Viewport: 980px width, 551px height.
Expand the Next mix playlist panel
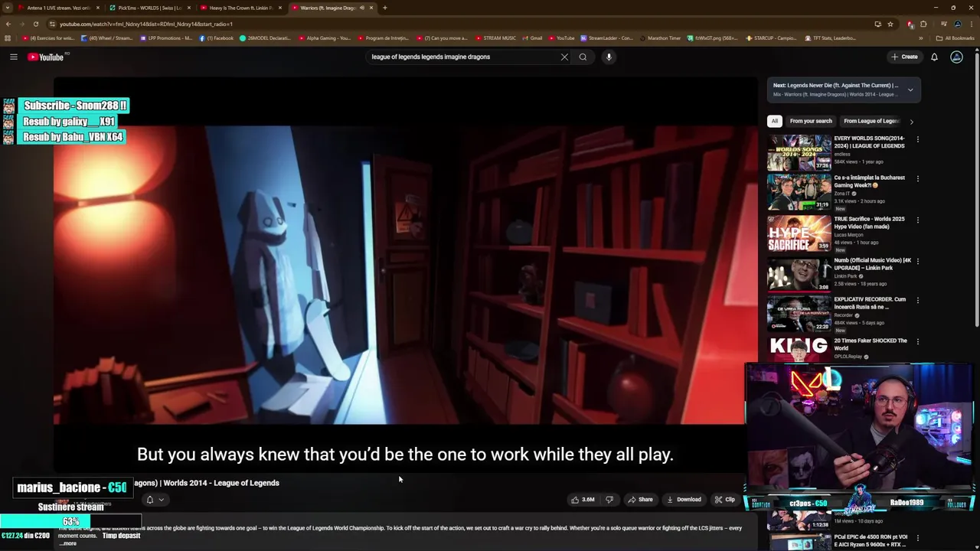(910, 90)
